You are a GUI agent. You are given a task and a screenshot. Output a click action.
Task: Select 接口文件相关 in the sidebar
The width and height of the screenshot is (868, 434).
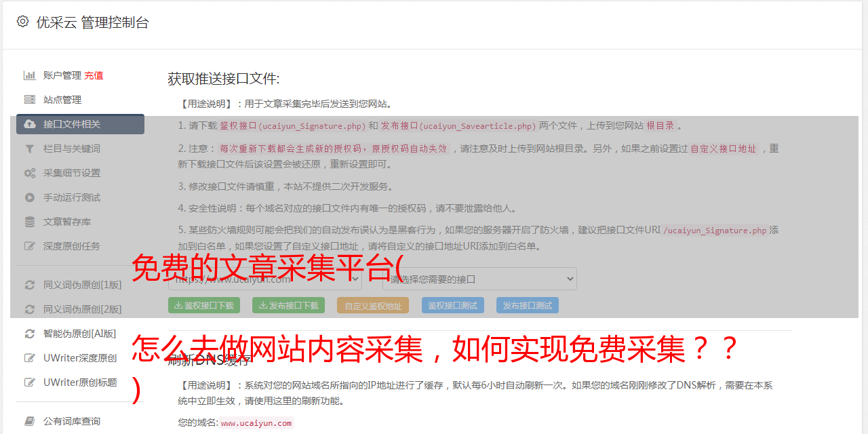80,124
